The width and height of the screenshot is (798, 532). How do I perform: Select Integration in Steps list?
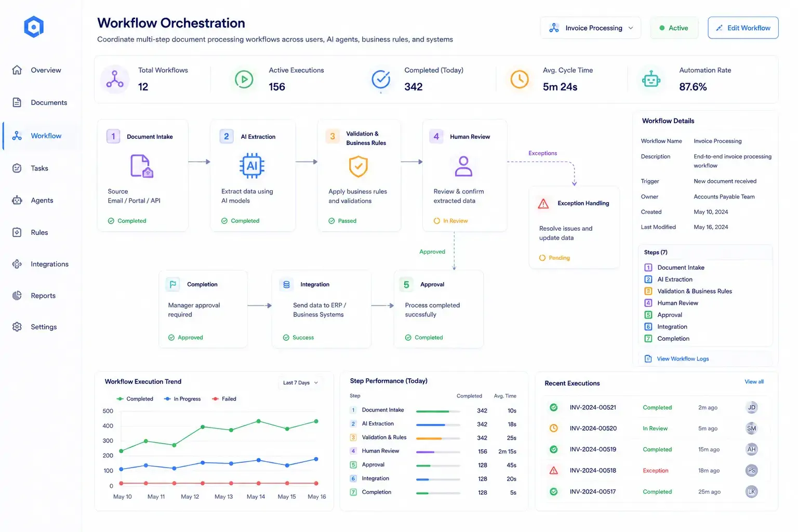(x=666, y=327)
